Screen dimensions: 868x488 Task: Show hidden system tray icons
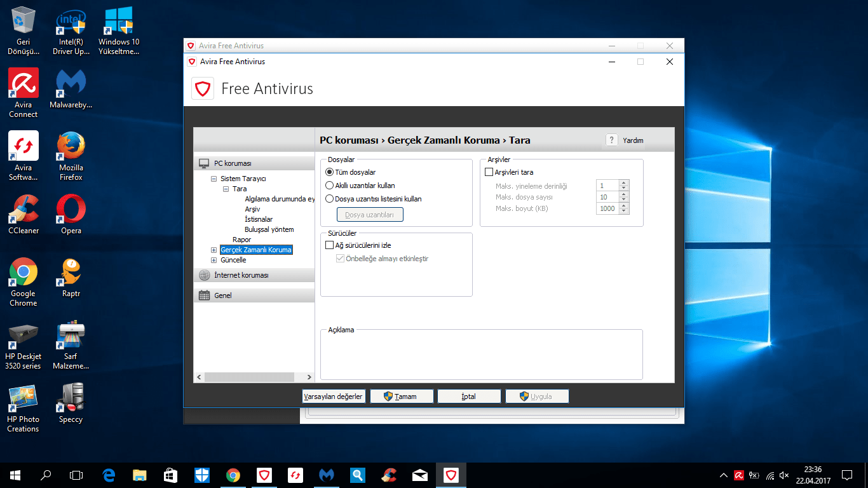click(723, 475)
